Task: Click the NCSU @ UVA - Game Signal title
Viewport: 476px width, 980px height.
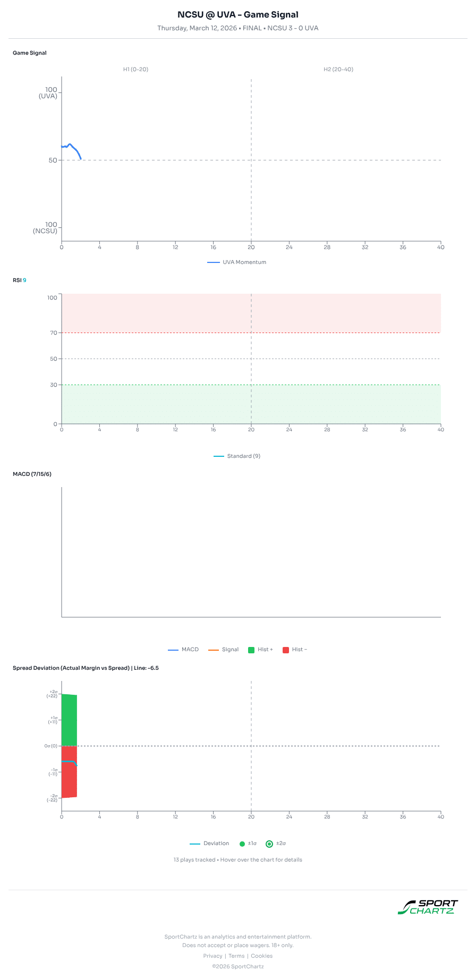Action: tap(238, 15)
